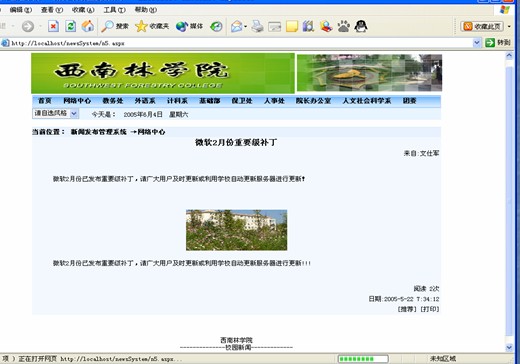This screenshot has width=520, height=364.
Task: Open the Media (媒体) globe button
Action: (189, 26)
